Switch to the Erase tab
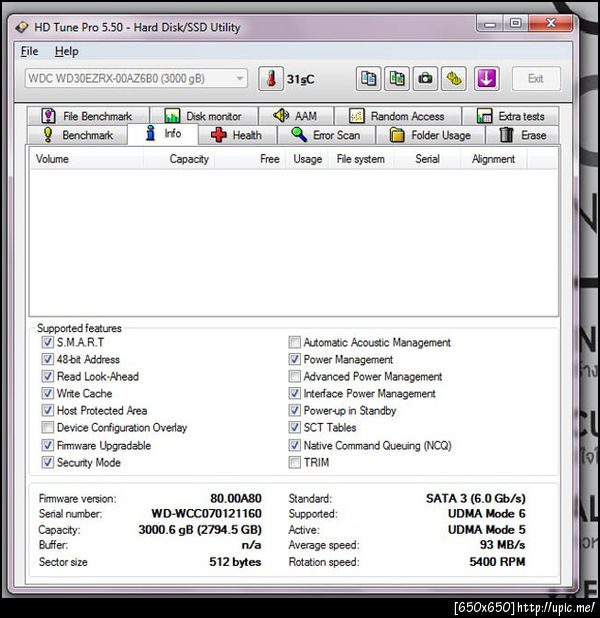The height and width of the screenshot is (618, 600). 522,135
